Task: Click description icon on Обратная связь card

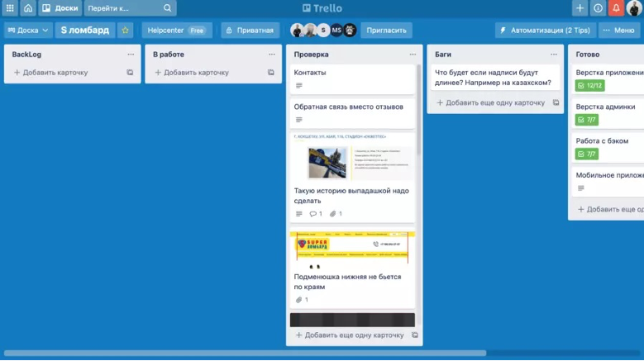Action: click(x=299, y=120)
